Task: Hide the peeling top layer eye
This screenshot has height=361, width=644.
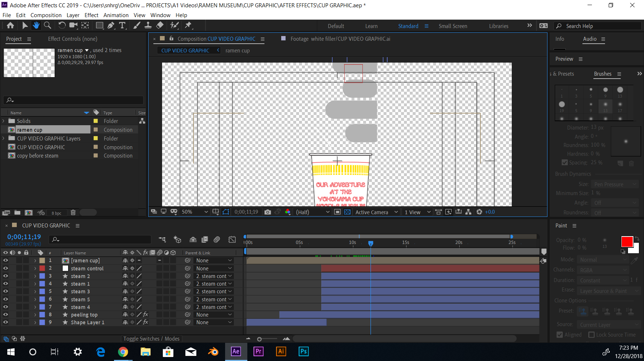Action: [5, 314]
